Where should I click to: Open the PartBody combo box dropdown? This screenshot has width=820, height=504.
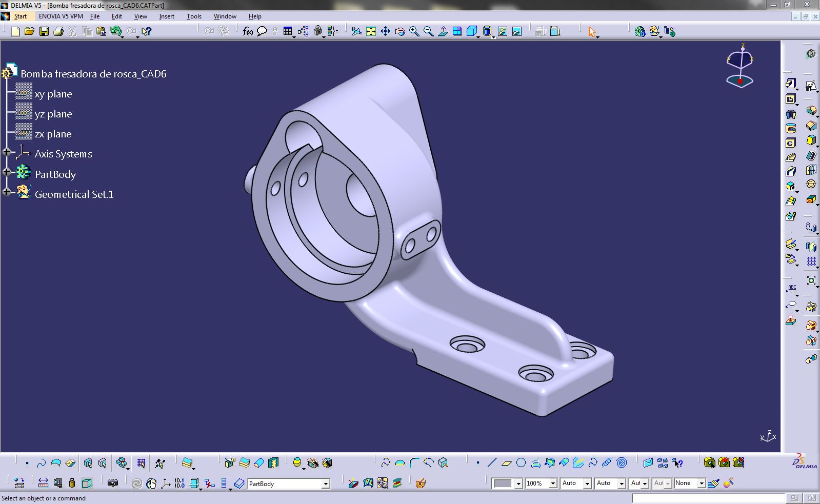tap(326, 483)
